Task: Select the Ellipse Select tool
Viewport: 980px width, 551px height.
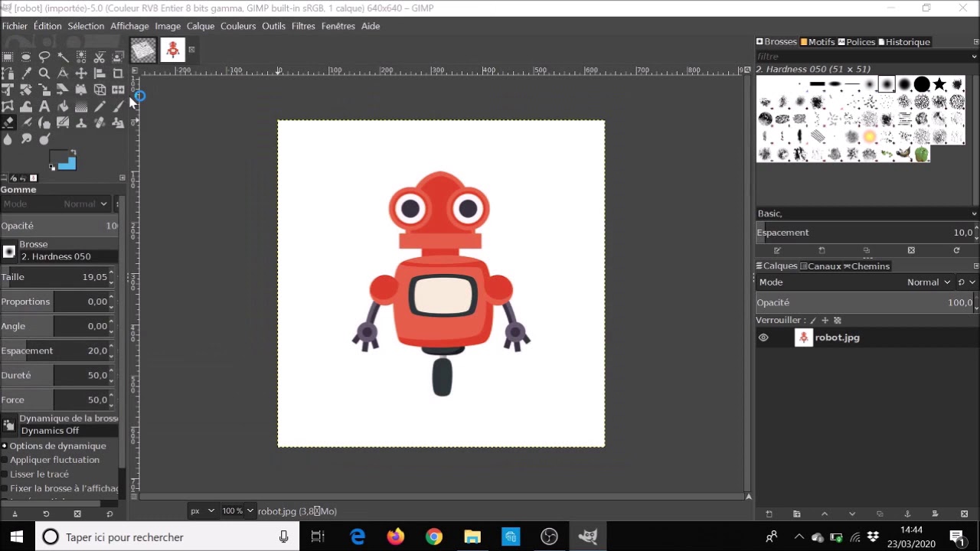Action: [26, 57]
